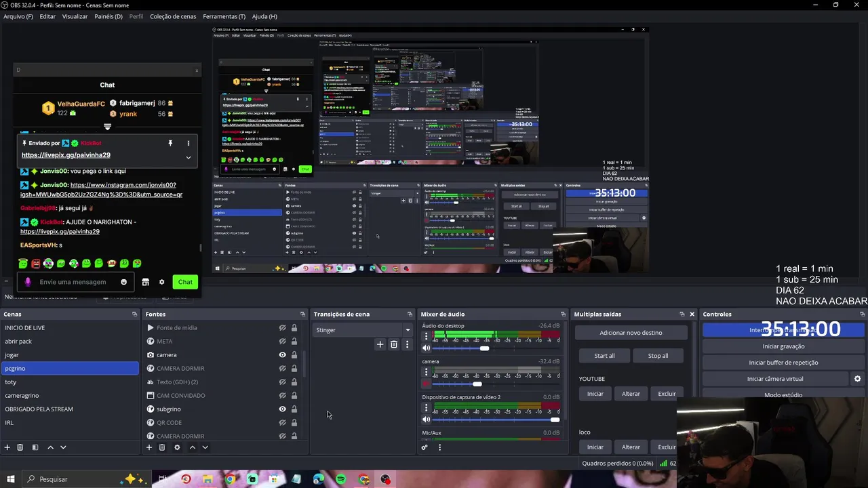Open the chat shop icon
Viewport: 868px width, 488px height.
pos(145,282)
